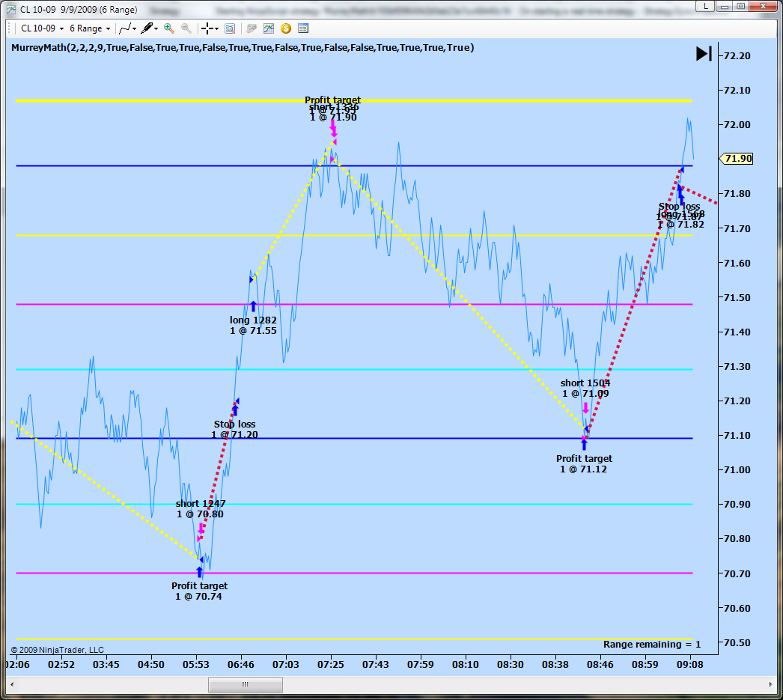
Task: Click the 'short 1504' trade label
Action: [x=585, y=383]
